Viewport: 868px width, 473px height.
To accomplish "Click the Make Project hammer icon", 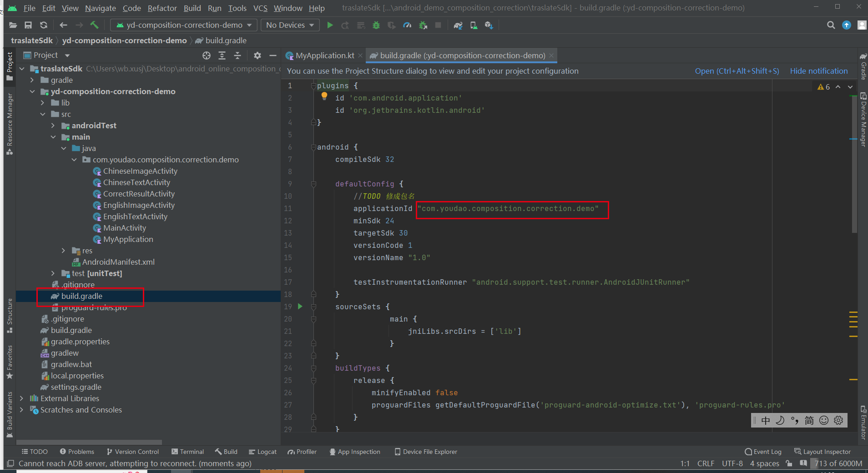I will coord(94,25).
